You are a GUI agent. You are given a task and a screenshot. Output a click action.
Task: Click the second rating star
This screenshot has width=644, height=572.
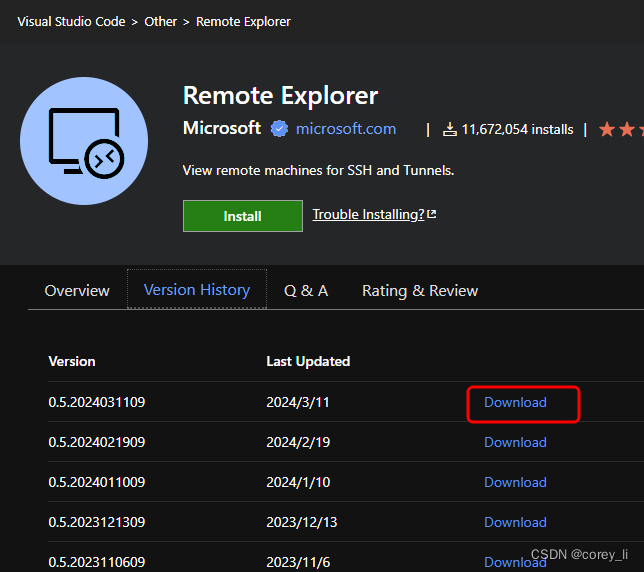(627, 129)
